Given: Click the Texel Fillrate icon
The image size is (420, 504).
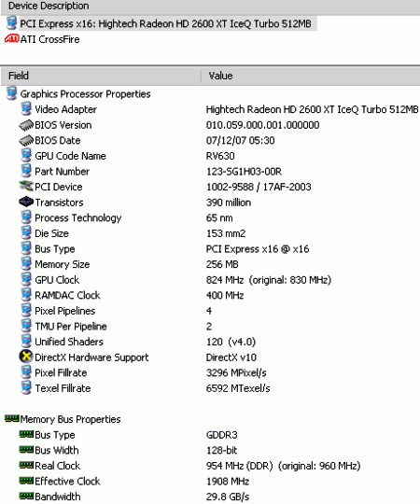Looking at the screenshot, I should pos(26,388).
